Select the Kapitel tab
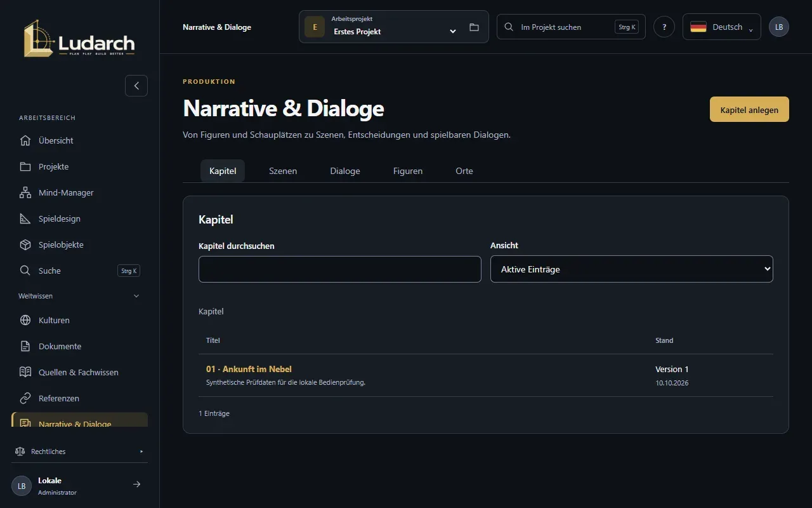The height and width of the screenshot is (508, 812). (x=223, y=171)
